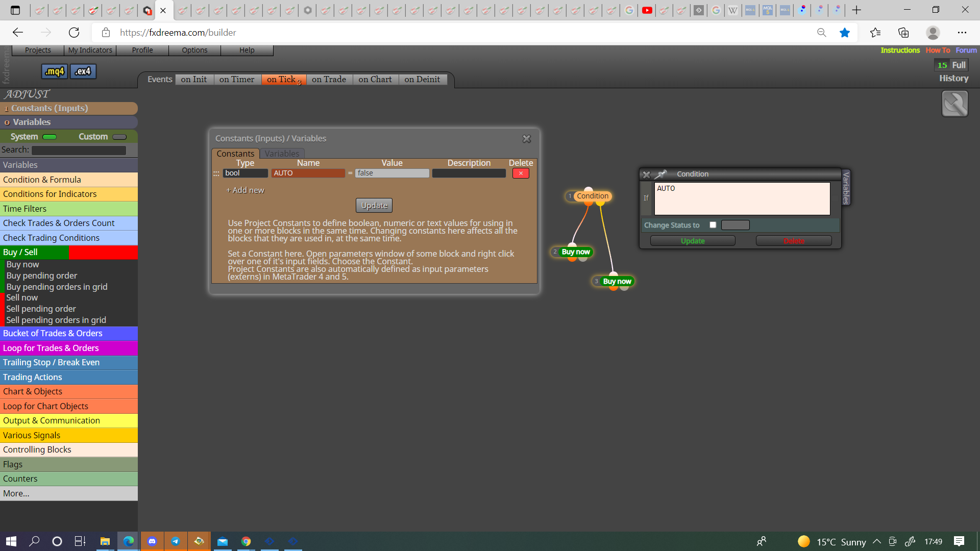Viewport: 980px width, 551px height.
Task: Toggle the System blocks switch
Action: point(50,137)
